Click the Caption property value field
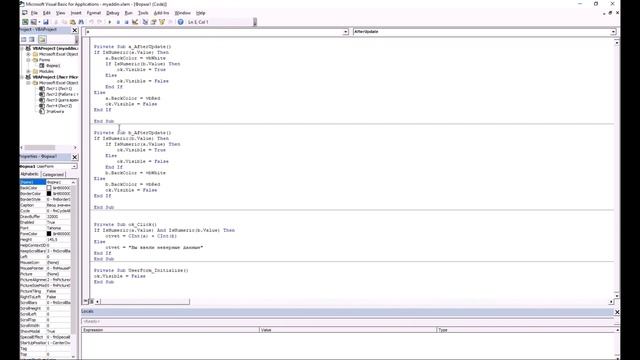This screenshot has height=360, width=640. coord(58,205)
